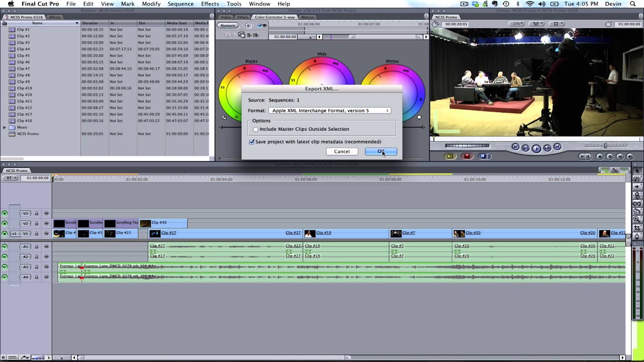Viewport: 644px width, 362px height.
Task: Choose the Track Select Forward arrow tool
Action: point(637,187)
